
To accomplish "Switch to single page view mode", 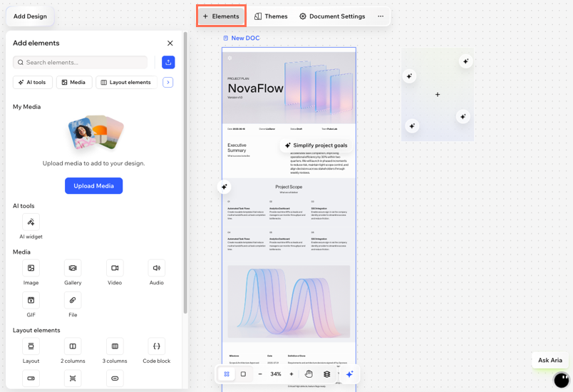I will [243, 374].
